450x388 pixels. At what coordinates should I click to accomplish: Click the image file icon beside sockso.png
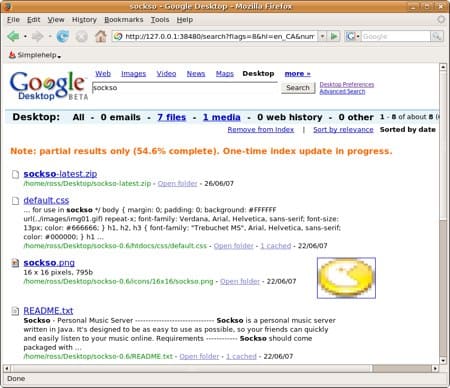15,263
